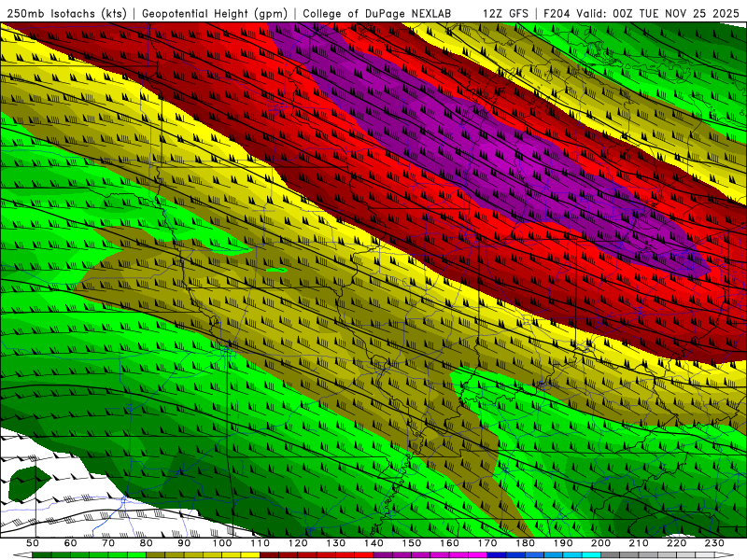The image size is (747, 560).
Task: Click the legend value 110
Action: [260, 543]
